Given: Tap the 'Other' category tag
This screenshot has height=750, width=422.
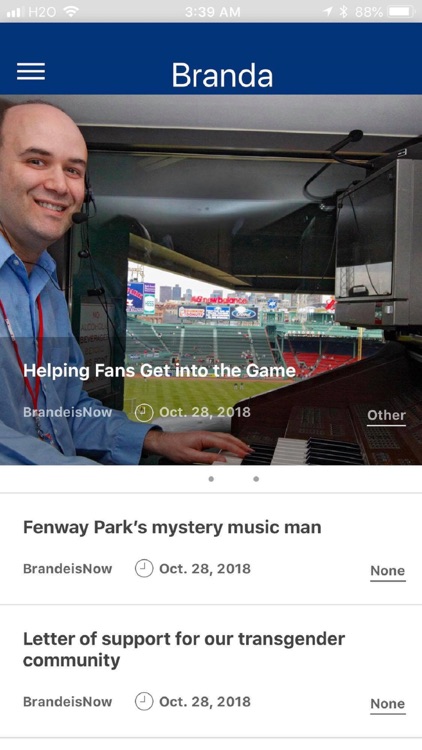Looking at the screenshot, I should coord(386,416).
